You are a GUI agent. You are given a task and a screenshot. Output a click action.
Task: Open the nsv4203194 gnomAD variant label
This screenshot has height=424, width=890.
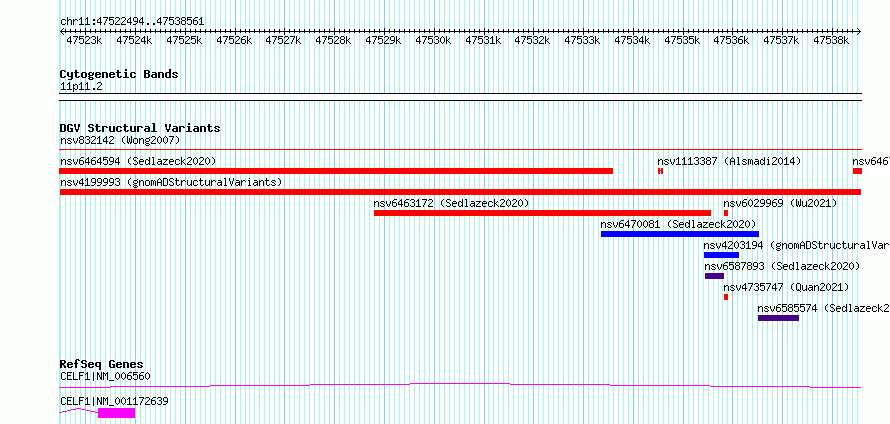797,245
